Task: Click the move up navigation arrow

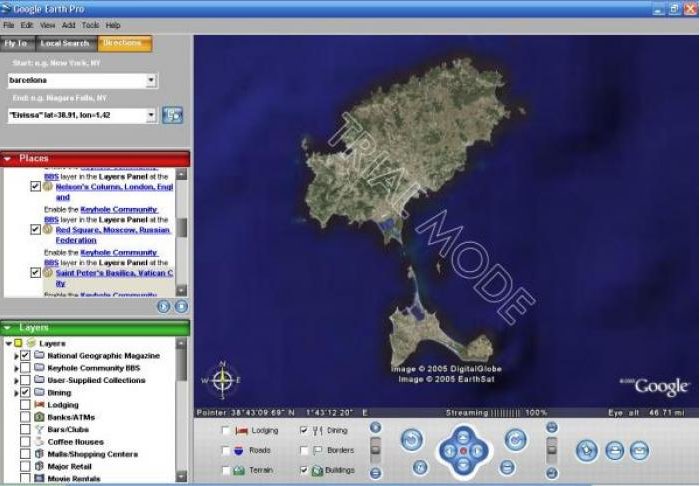Action: 463,436
